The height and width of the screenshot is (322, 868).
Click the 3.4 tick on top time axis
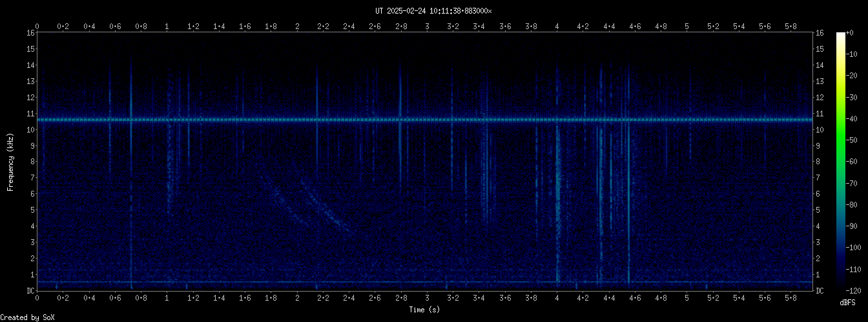479,27
